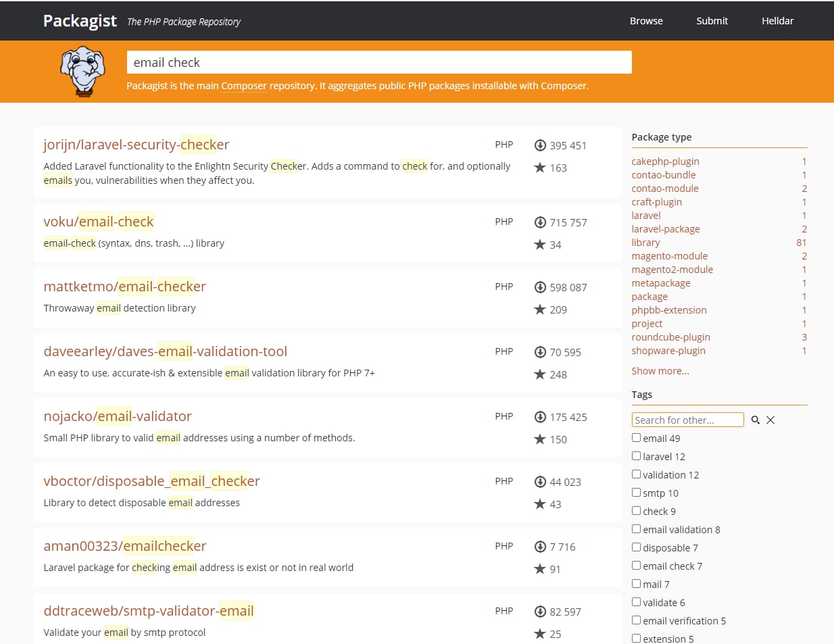The width and height of the screenshot is (834, 644).
Task: Filter by metapackage package type
Action: coord(661,283)
